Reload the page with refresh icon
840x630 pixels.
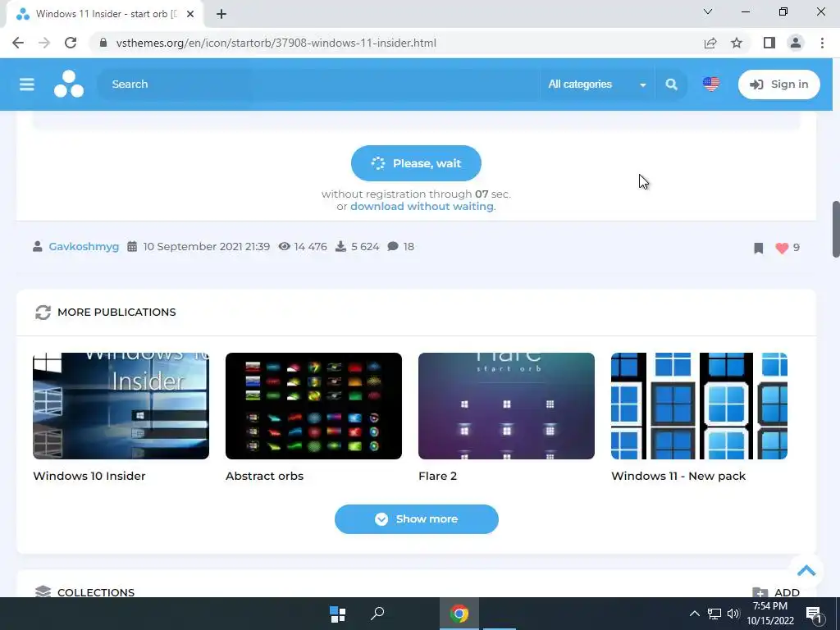tap(71, 43)
